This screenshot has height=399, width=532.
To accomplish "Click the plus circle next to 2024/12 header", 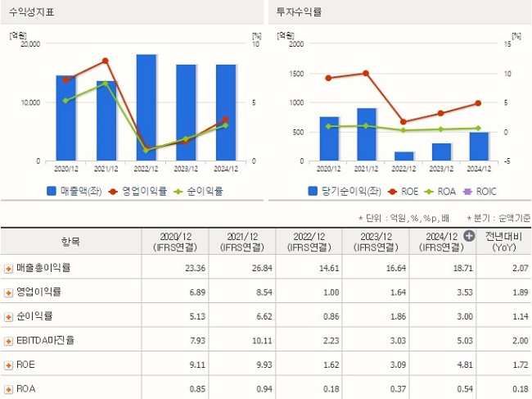I will (469, 235).
